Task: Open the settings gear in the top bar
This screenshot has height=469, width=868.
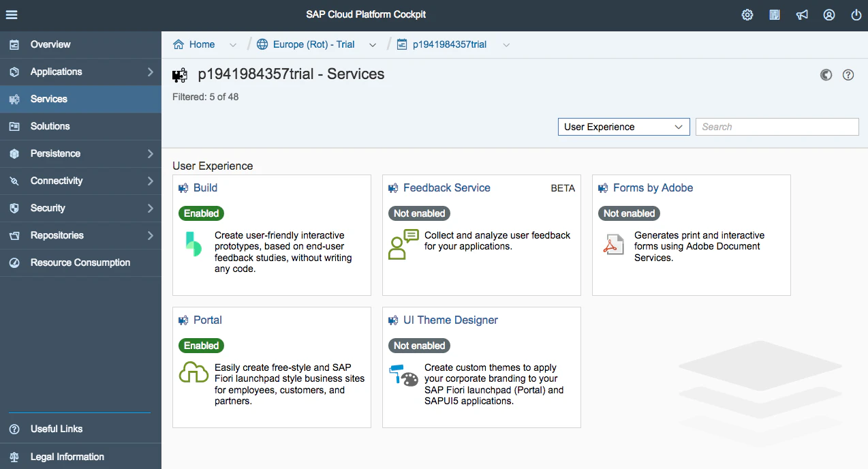Action: [747, 14]
